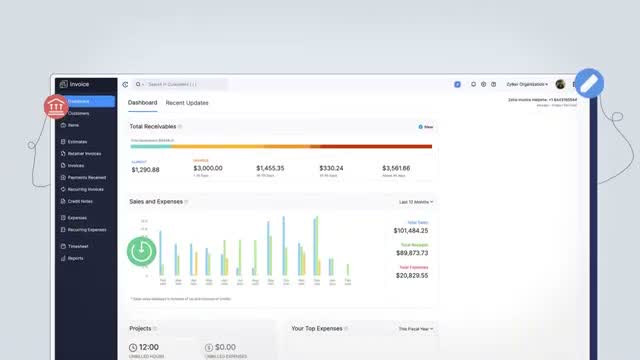Open the Last 12 Months dropdown

point(416,202)
